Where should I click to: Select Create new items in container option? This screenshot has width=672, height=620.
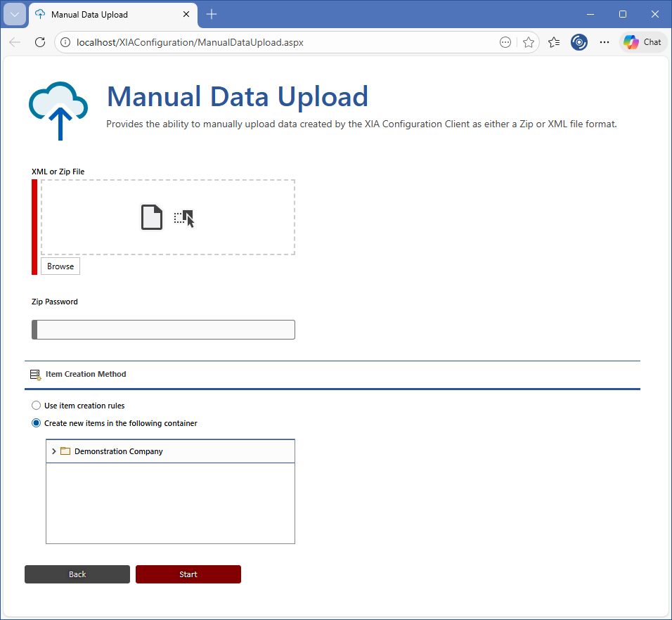(37, 423)
